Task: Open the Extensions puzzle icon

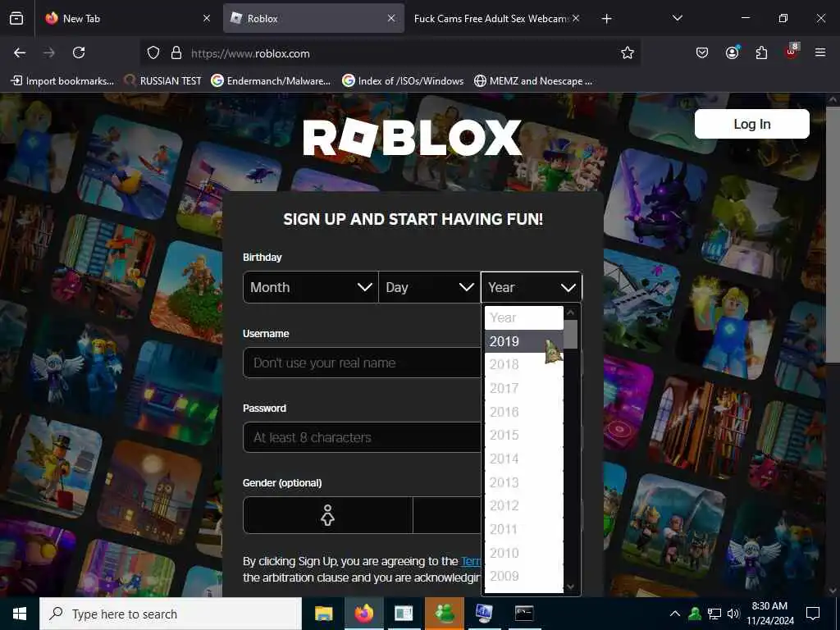Action: [x=761, y=52]
